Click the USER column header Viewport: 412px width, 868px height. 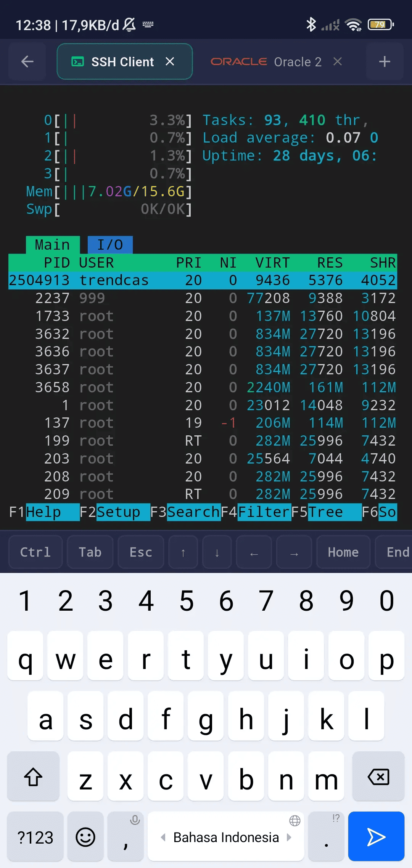point(97,263)
